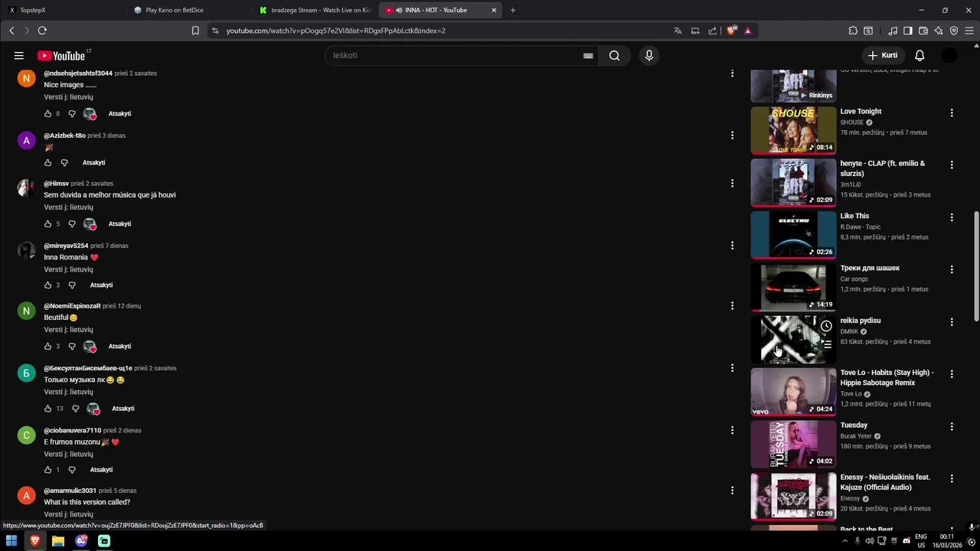Open the browser main menu
This screenshot has width=980, height=551.
[x=970, y=31]
